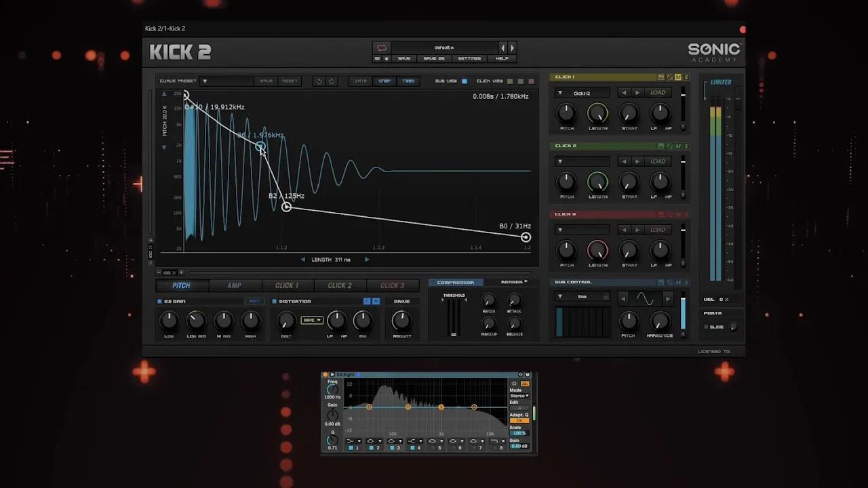The width and height of the screenshot is (868, 488).
Task: Open Click 1 sample dropdown Clicks 12
Action: coord(583,93)
